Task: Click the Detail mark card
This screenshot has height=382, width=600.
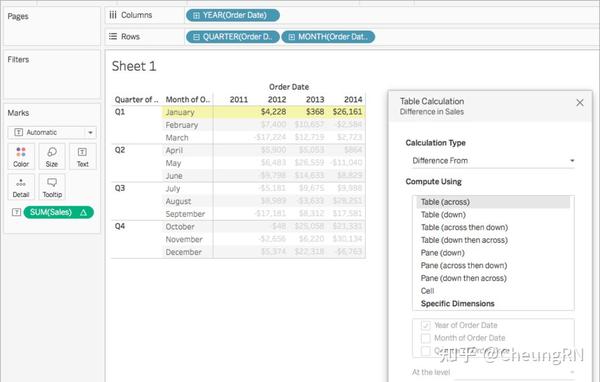Action: (x=21, y=187)
